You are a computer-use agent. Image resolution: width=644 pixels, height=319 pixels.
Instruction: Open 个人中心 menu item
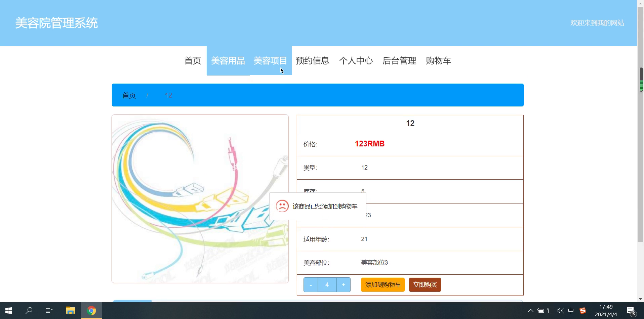(x=356, y=61)
